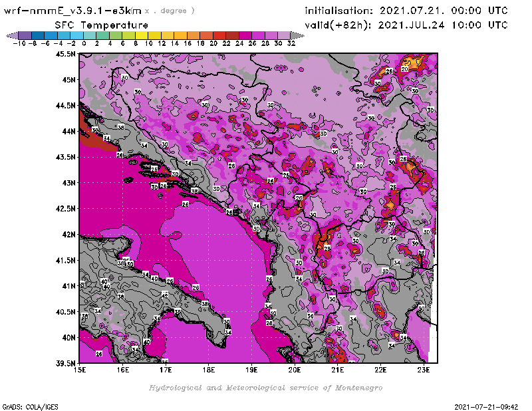Select the '16E' longitude label
532x411 pixels.
(x=123, y=370)
